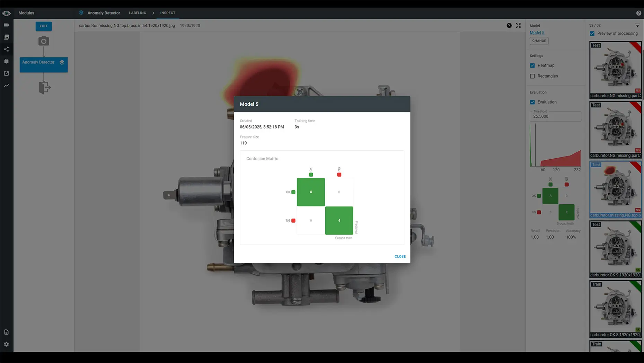Image resolution: width=644 pixels, height=363 pixels.
Task: Click the 8 cell in dialog matrix
Action: click(311, 192)
